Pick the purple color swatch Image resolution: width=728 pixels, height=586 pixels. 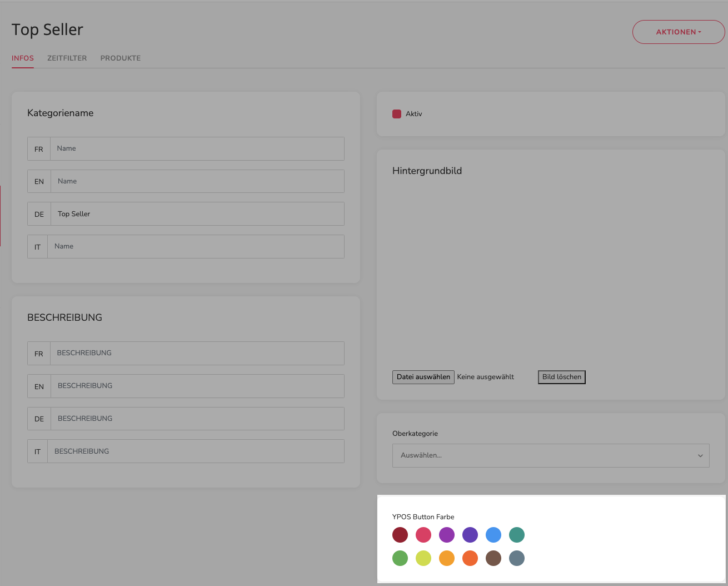[447, 535]
